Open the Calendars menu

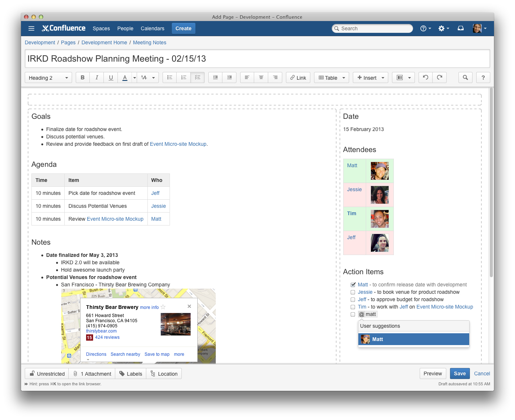[153, 28]
